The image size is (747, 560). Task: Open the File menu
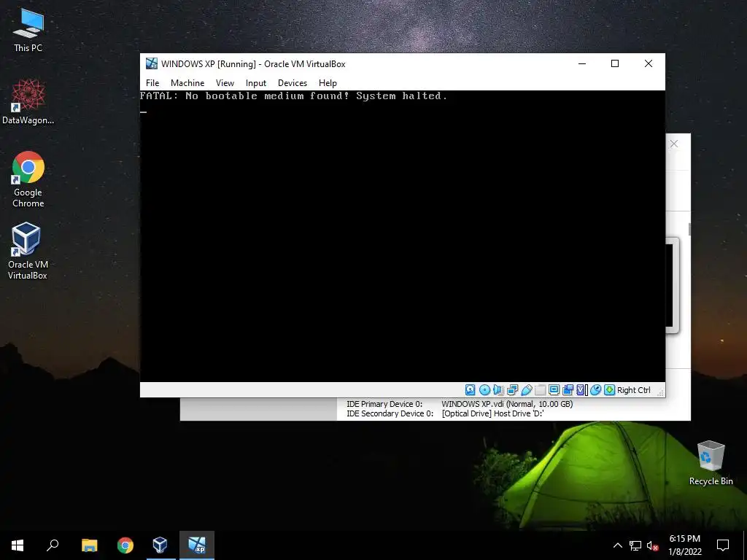click(x=152, y=83)
